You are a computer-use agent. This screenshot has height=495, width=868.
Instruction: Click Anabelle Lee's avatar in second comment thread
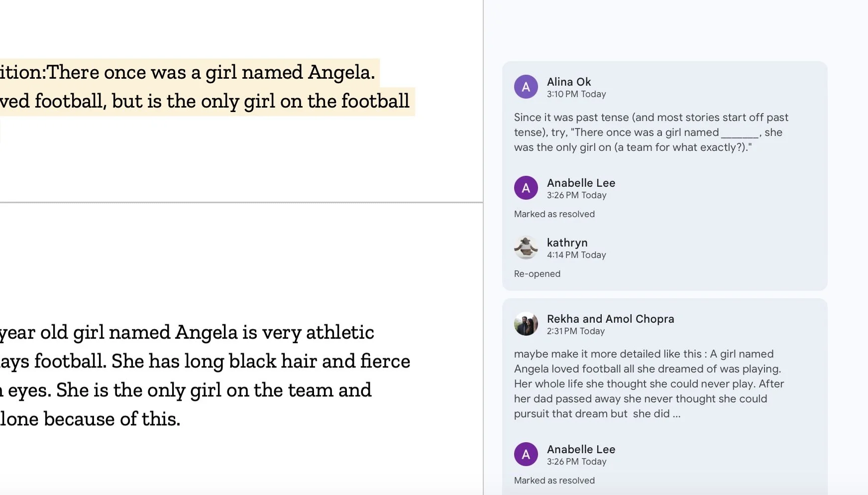(x=526, y=455)
